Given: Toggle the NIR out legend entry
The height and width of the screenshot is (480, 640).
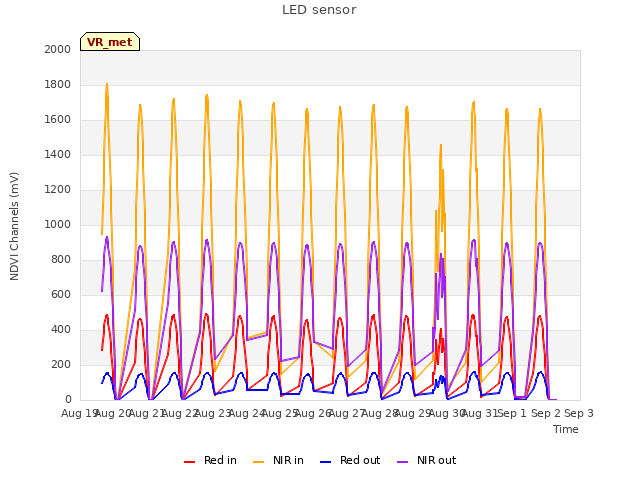Looking at the screenshot, I should (x=427, y=460).
